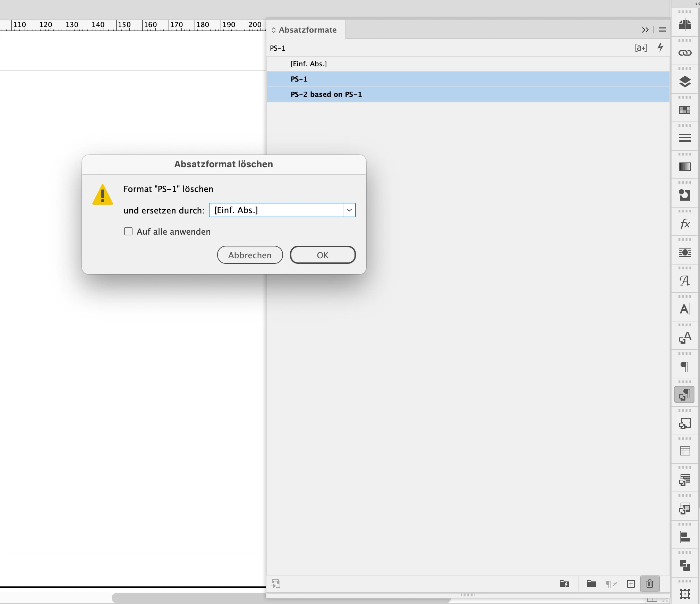Select the [Einf. Abs.] paragraph style
The image size is (700, 604).
[x=309, y=64]
